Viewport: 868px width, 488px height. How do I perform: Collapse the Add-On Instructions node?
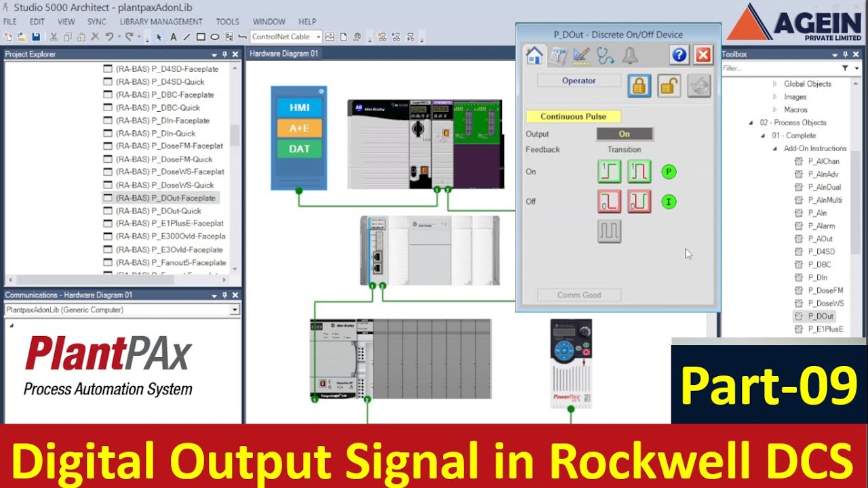pos(776,148)
